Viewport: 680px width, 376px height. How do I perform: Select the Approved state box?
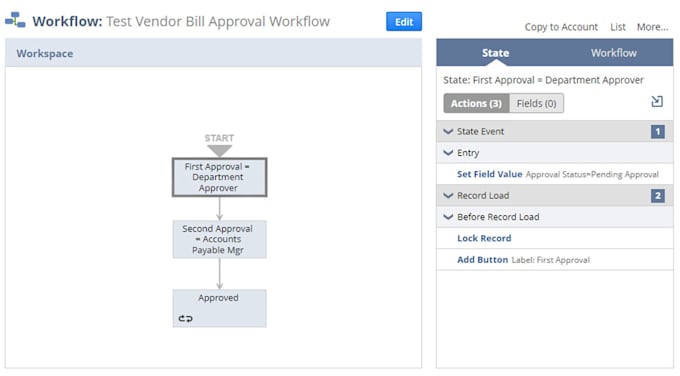click(219, 308)
